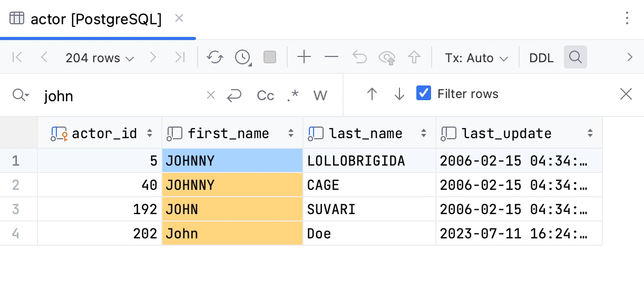
Task: Delete the selected row
Action: tap(331, 57)
